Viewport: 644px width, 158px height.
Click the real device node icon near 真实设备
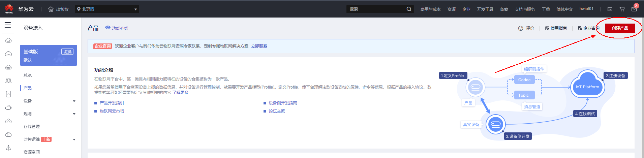pos(496,124)
